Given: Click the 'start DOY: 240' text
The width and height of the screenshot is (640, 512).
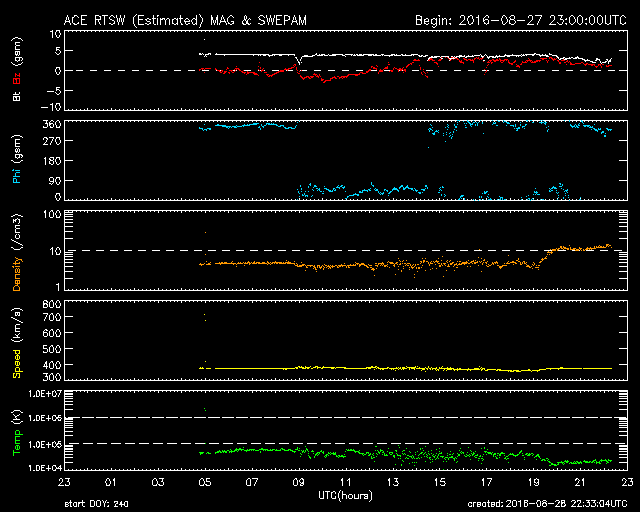Looking at the screenshot, I should [96, 504].
